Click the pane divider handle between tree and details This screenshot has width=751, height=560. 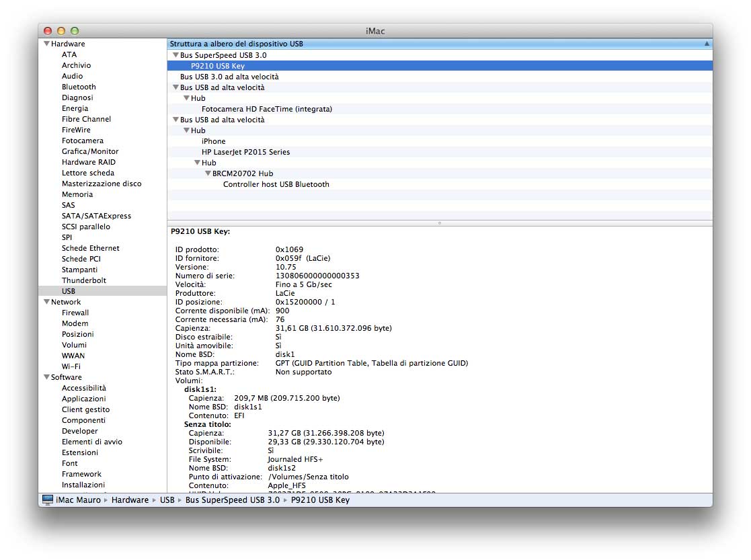coord(439,223)
